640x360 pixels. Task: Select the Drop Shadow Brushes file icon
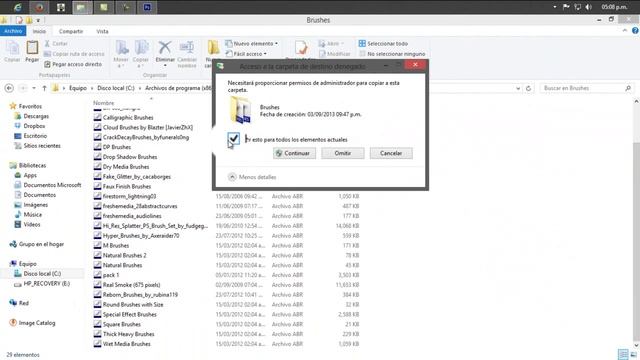pos(97,157)
